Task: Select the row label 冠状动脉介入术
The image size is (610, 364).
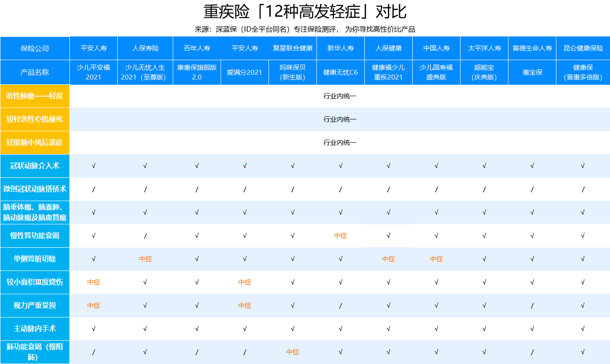Action: [35, 166]
